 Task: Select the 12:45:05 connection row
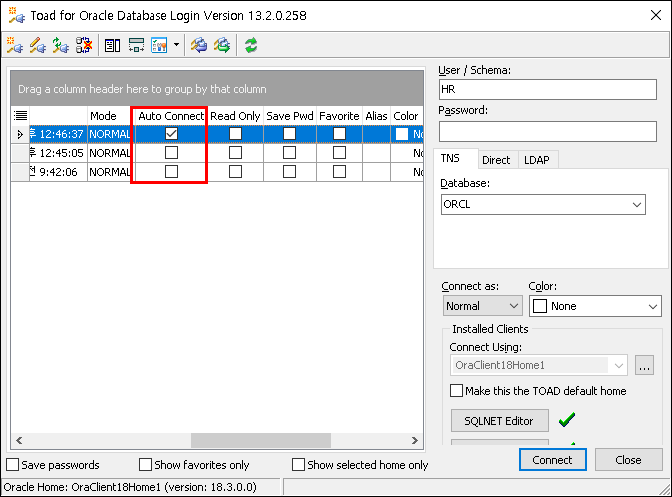[x=217, y=153]
